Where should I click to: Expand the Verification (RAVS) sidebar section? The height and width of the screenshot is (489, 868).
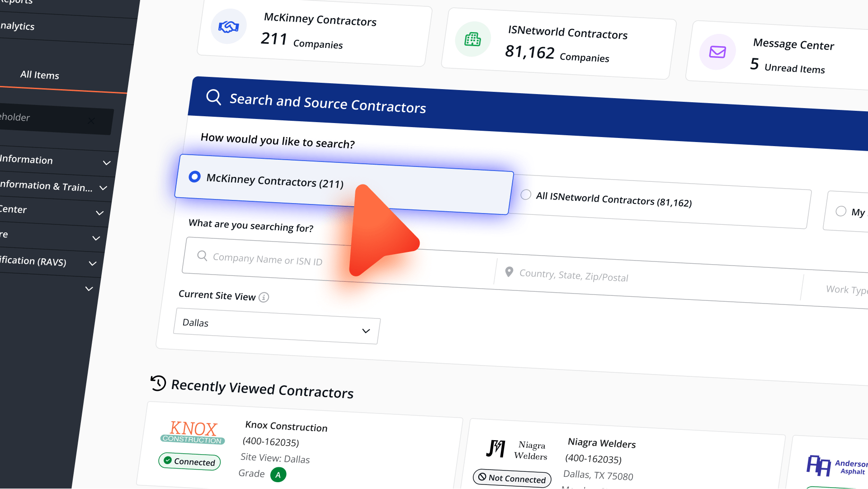click(x=93, y=264)
